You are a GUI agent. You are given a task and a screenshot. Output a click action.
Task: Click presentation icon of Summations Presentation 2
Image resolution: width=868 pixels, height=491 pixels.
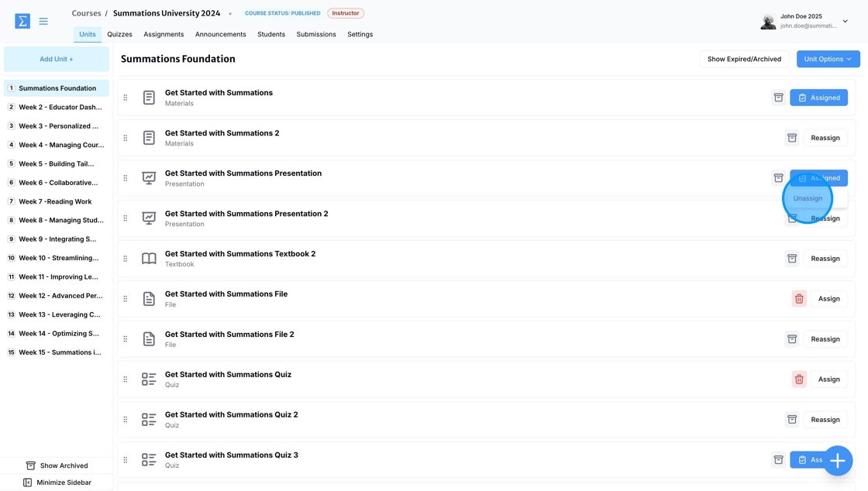[149, 218]
